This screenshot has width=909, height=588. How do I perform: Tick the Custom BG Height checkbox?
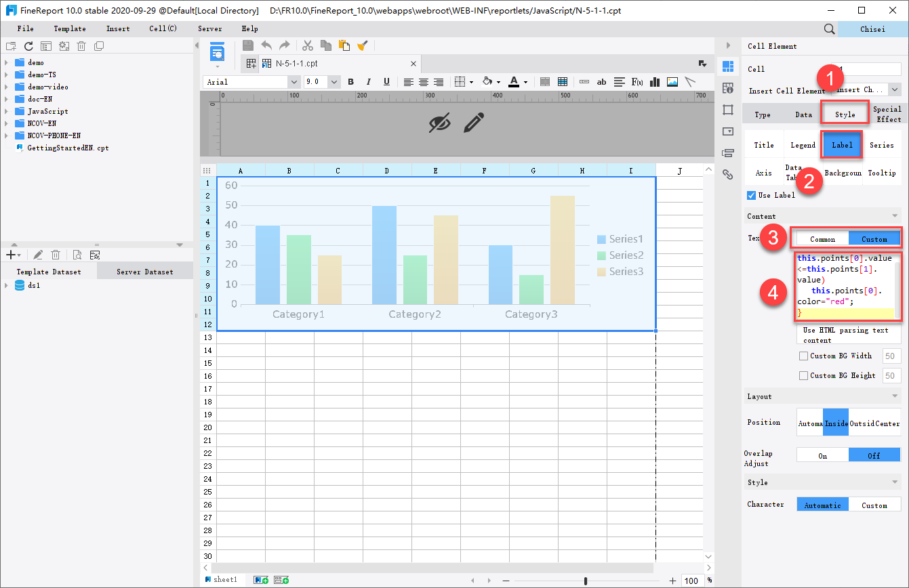[804, 375]
